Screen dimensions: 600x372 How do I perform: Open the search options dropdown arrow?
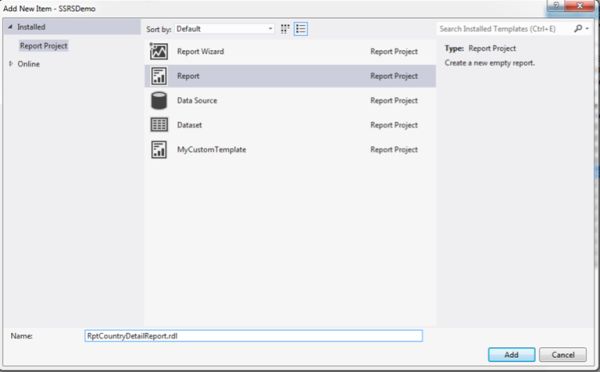587,28
